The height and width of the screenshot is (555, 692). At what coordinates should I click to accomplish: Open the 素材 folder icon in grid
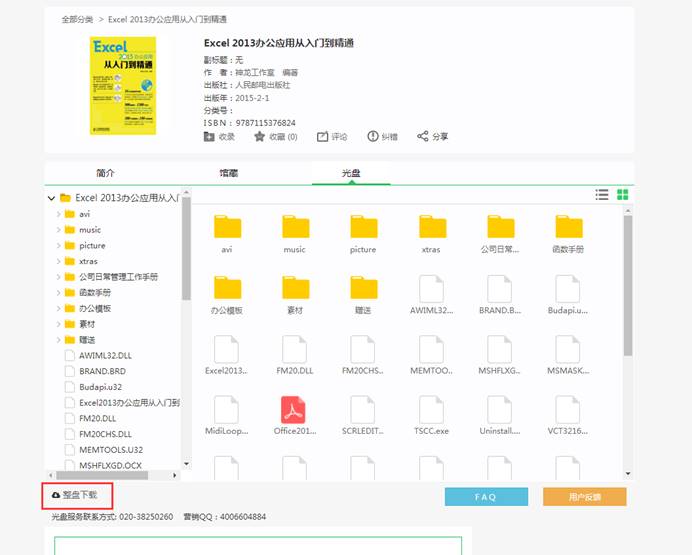(296, 288)
